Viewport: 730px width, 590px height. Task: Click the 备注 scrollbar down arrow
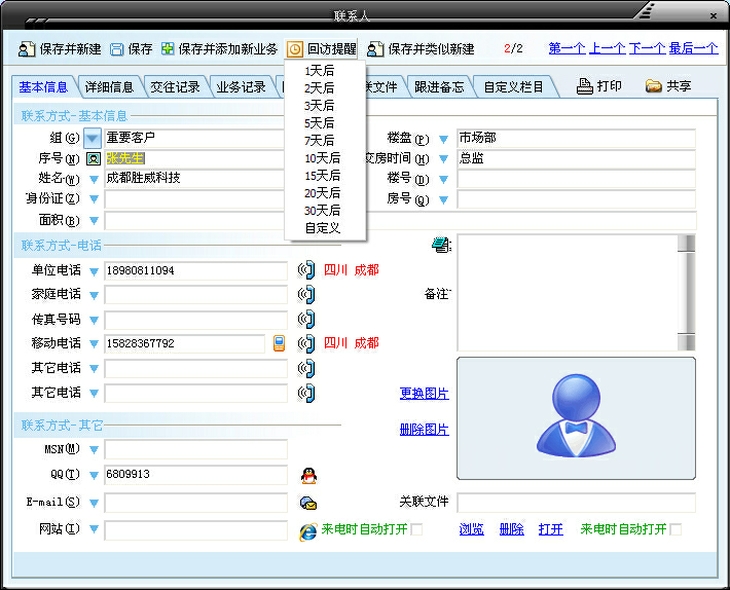click(x=686, y=342)
